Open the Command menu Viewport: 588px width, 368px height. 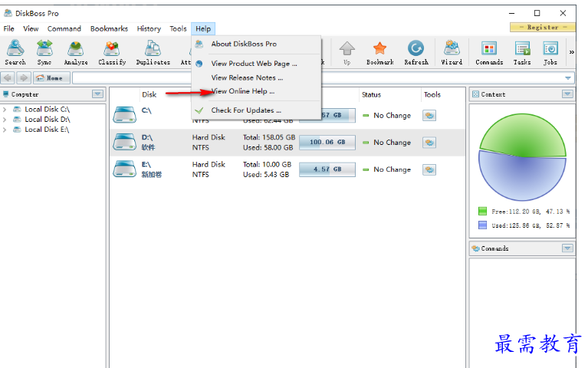point(64,28)
